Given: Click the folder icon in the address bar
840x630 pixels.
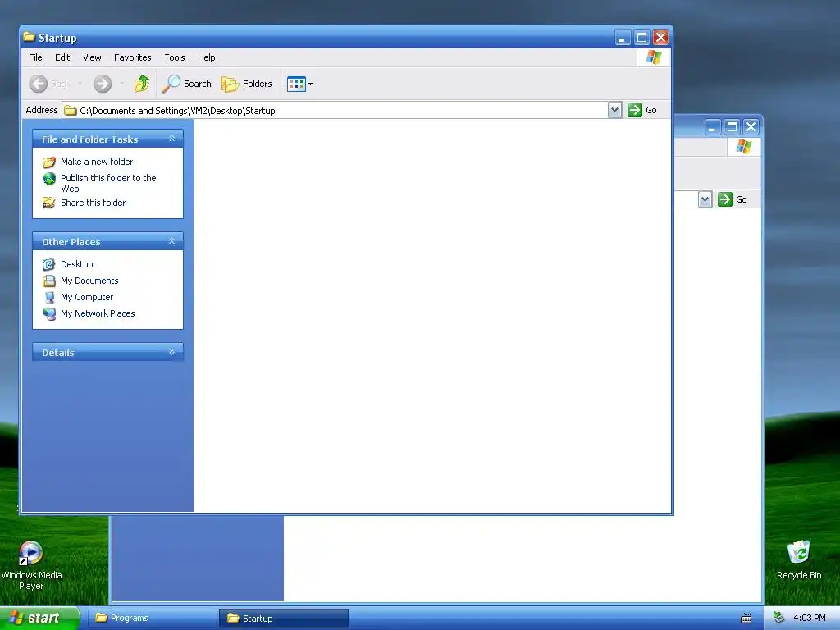Looking at the screenshot, I should point(71,111).
